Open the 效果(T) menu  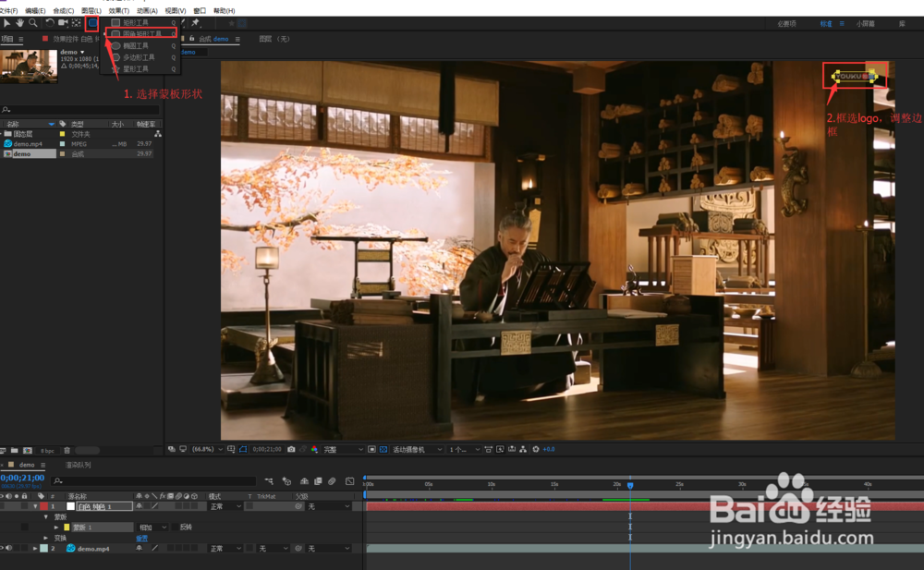[x=118, y=10]
